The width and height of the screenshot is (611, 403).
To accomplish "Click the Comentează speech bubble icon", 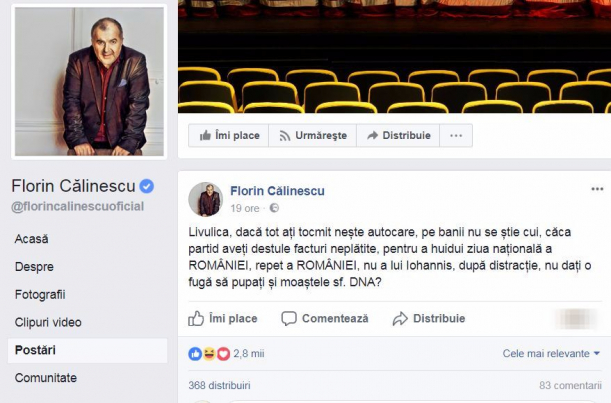I will tap(289, 319).
